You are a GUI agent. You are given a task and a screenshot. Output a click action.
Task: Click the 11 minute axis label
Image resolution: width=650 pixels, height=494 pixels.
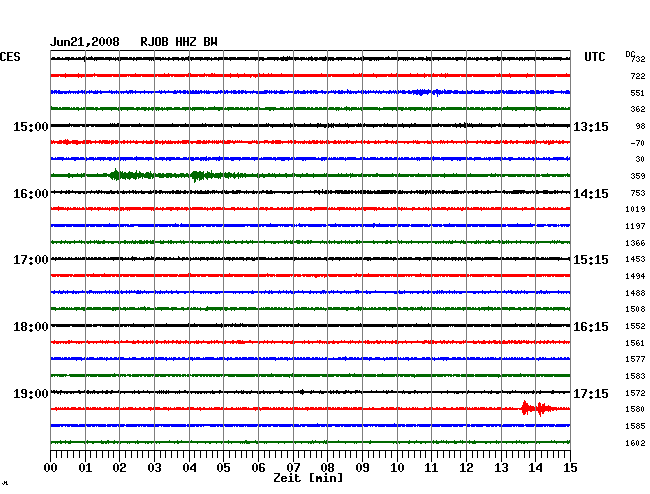(431, 467)
